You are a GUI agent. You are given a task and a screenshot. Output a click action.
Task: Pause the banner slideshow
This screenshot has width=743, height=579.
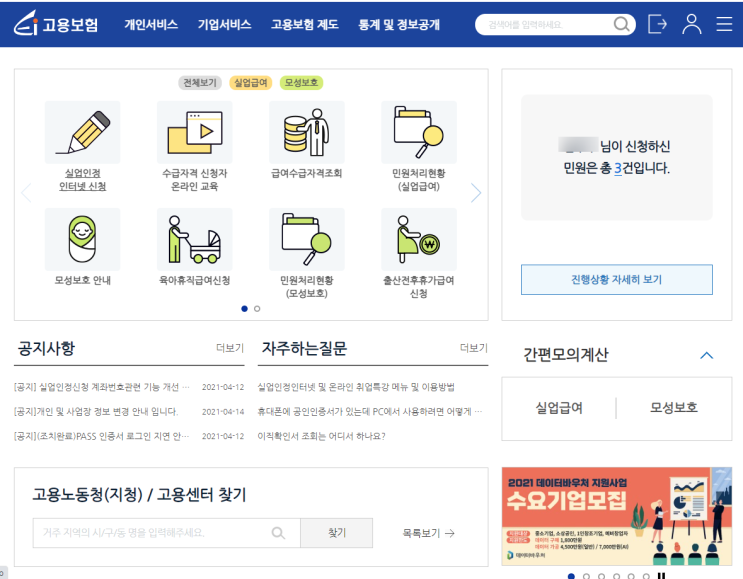coord(661,576)
